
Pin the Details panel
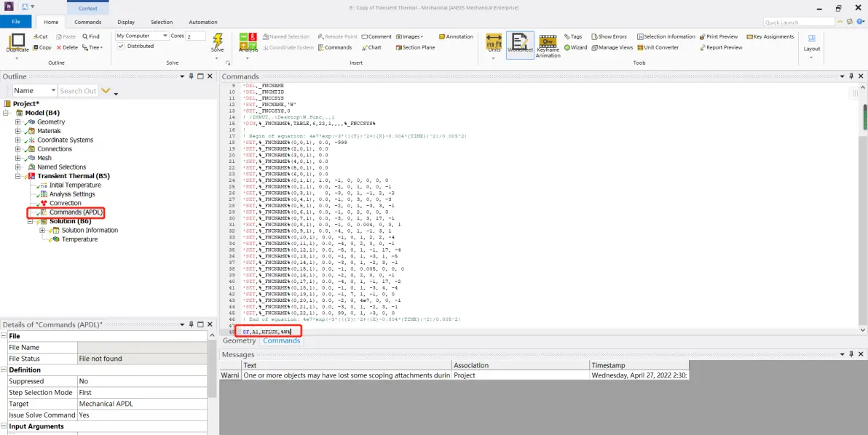191,324
